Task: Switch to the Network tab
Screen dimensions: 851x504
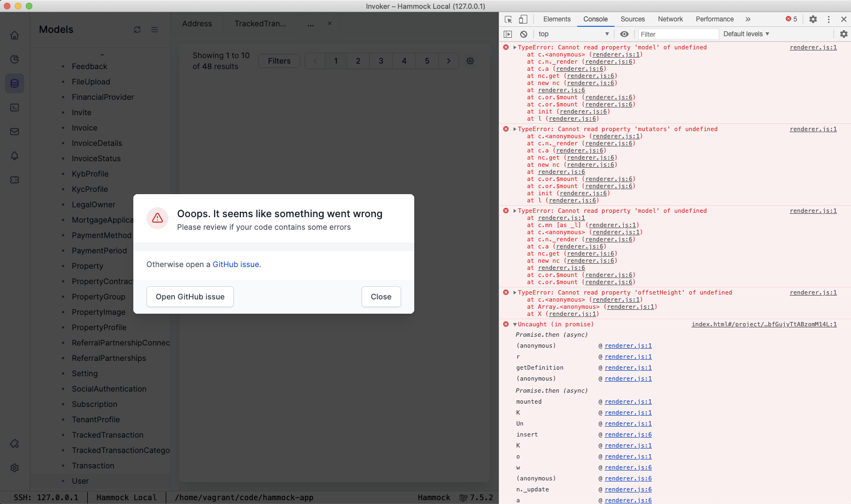Action: coord(670,19)
